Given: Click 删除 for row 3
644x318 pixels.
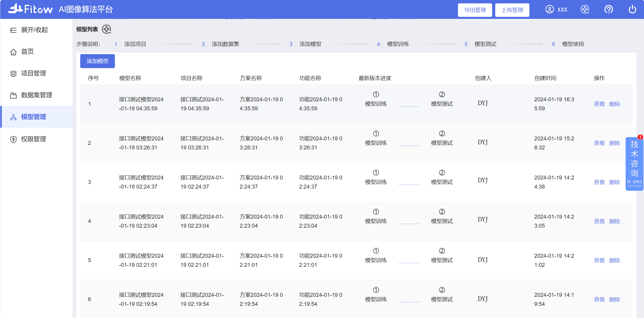Looking at the screenshot, I should coord(615,182).
